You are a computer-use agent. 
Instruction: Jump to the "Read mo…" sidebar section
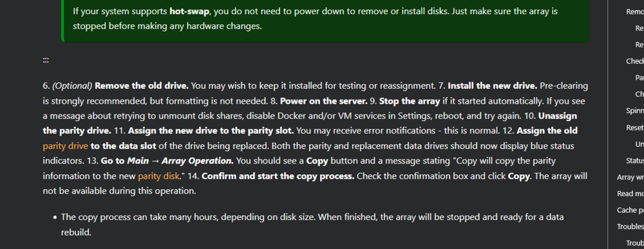click(x=630, y=194)
